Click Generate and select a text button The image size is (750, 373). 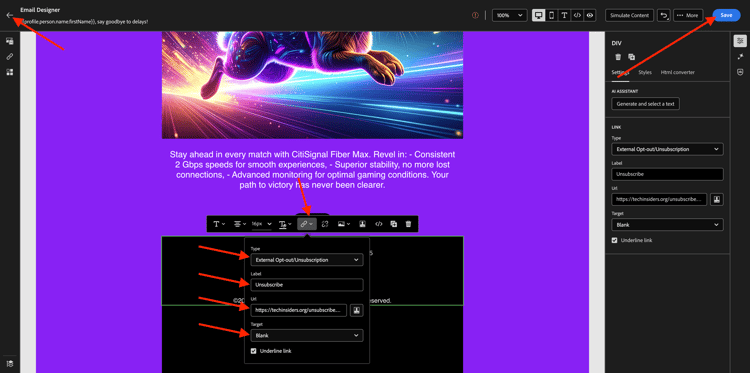point(645,103)
